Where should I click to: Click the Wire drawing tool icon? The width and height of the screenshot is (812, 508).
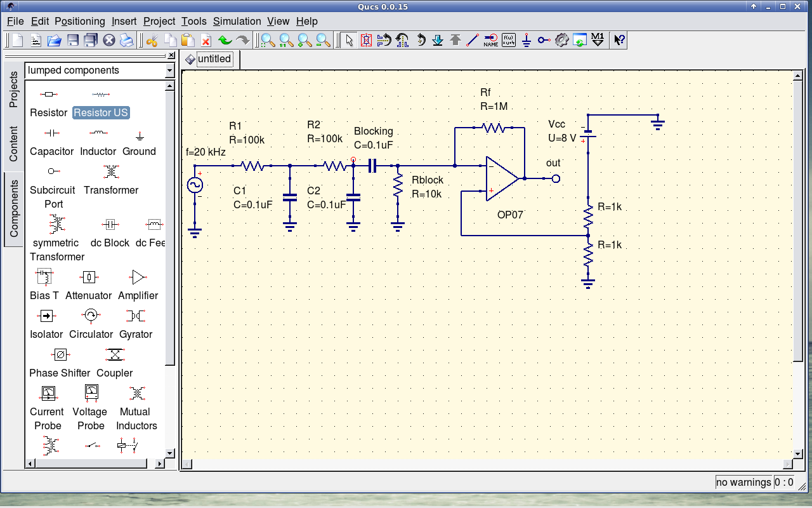[x=472, y=41]
